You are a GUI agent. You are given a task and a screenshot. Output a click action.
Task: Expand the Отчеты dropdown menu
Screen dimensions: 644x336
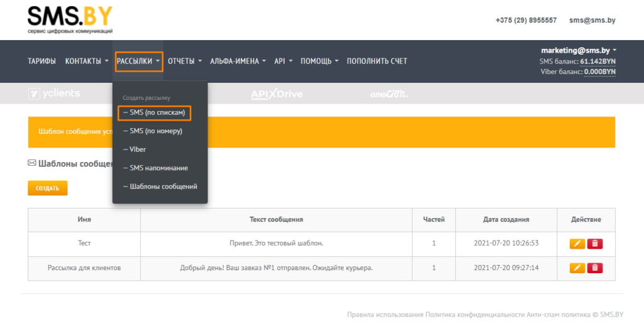[x=185, y=61]
